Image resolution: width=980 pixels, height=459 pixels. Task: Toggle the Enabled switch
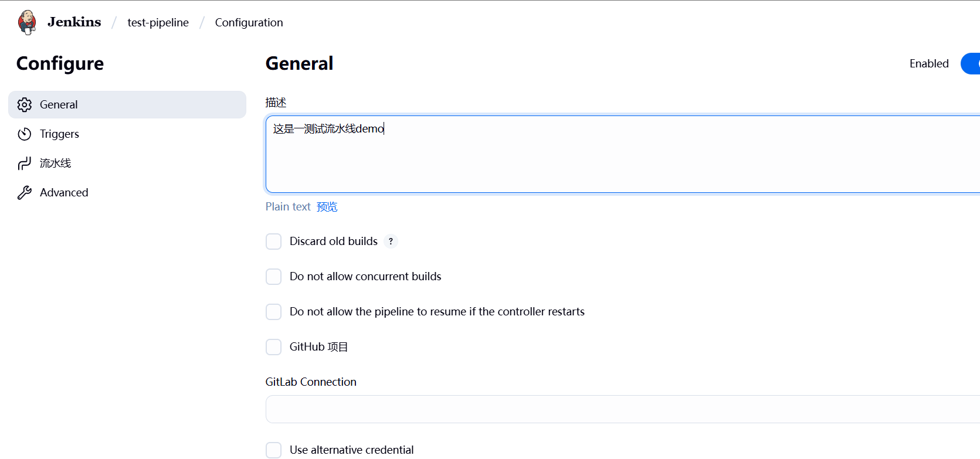(x=970, y=63)
